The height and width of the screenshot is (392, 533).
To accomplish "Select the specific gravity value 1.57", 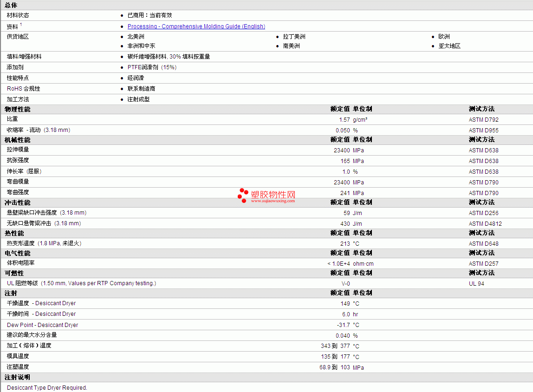I will pyautogui.click(x=344, y=120).
